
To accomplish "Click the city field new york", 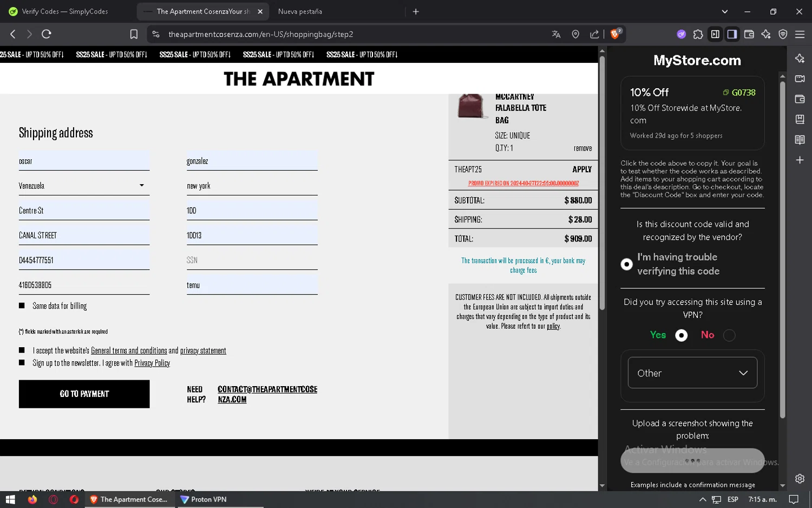I will [252, 186].
